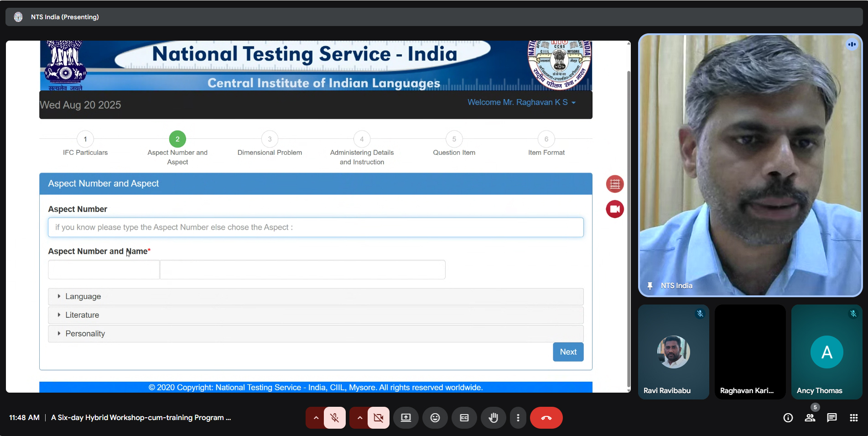Select Raghavan Kari participant tile
The height and width of the screenshot is (436, 868).
(750, 352)
